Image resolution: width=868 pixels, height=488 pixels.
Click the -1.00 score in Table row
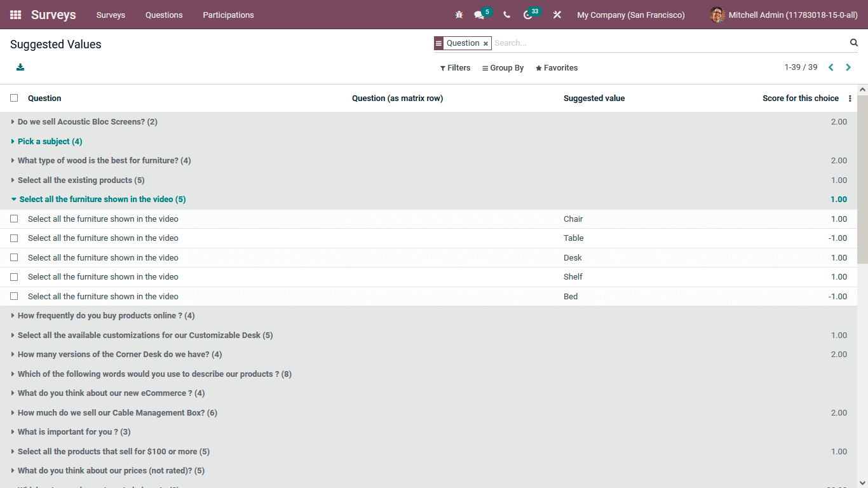[x=837, y=238]
